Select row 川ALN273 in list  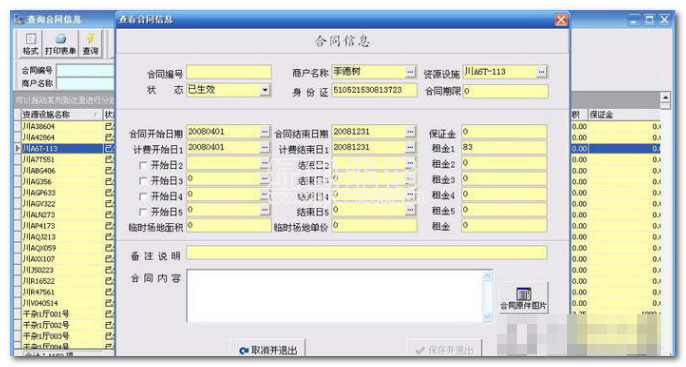pyautogui.click(x=62, y=215)
